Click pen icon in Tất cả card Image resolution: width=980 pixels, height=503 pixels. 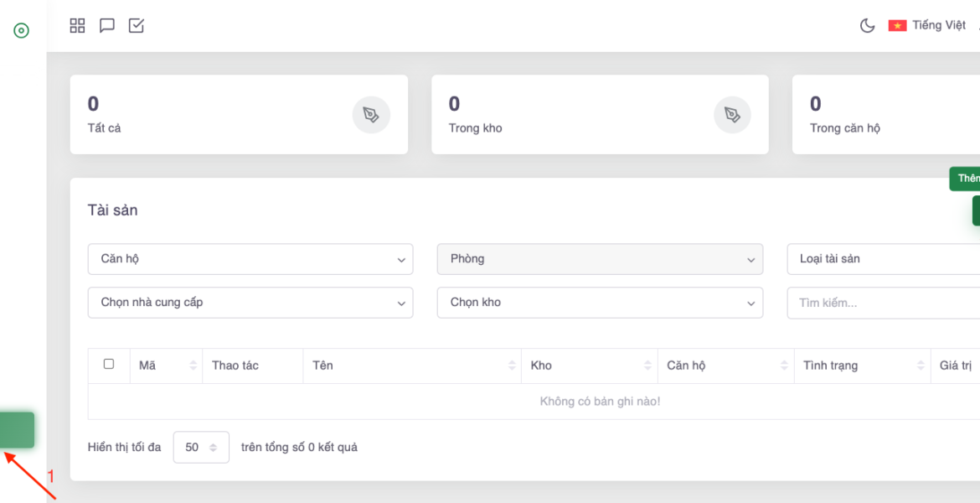click(x=371, y=114)
